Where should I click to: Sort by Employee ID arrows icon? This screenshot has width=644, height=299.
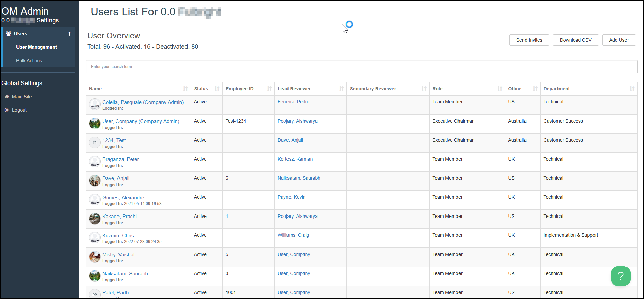[269, 89]
